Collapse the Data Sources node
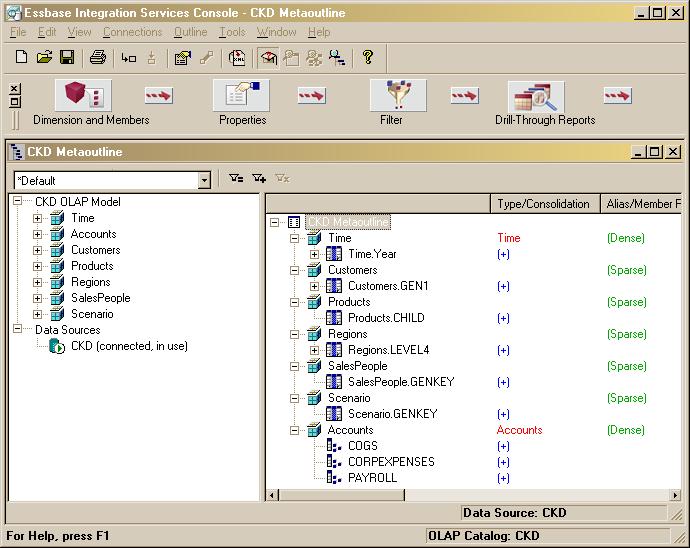The height and width of the screenshot is (548, 690). coord(18,329)
